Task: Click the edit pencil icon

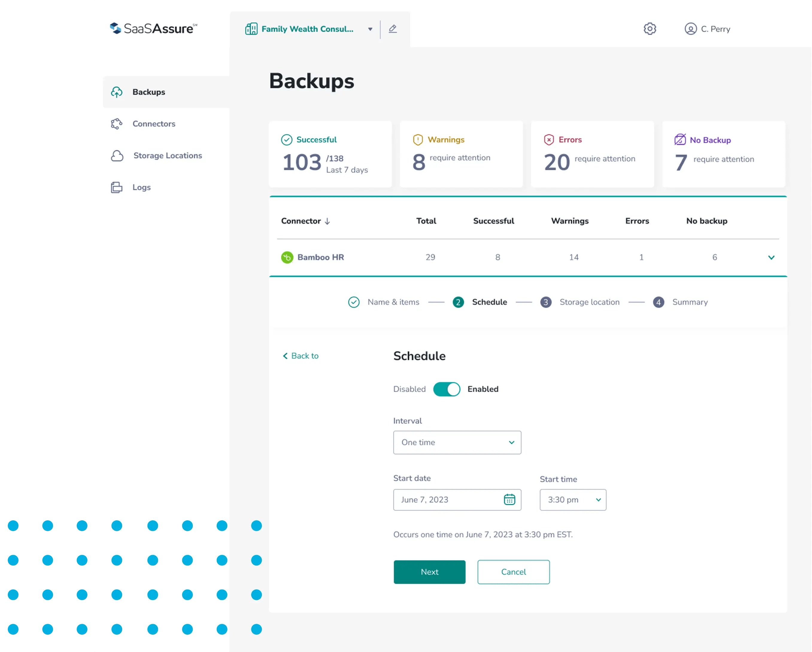Action: (393, 29)
